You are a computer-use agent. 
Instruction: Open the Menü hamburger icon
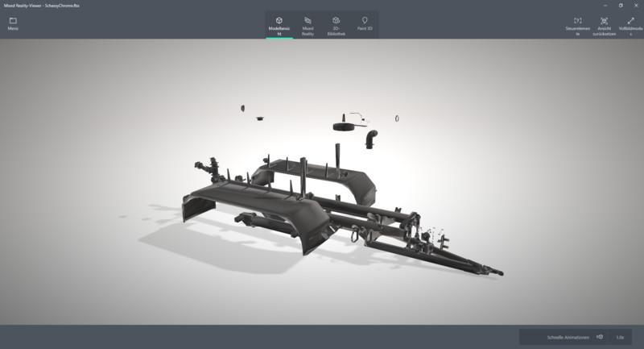point(13,23)
